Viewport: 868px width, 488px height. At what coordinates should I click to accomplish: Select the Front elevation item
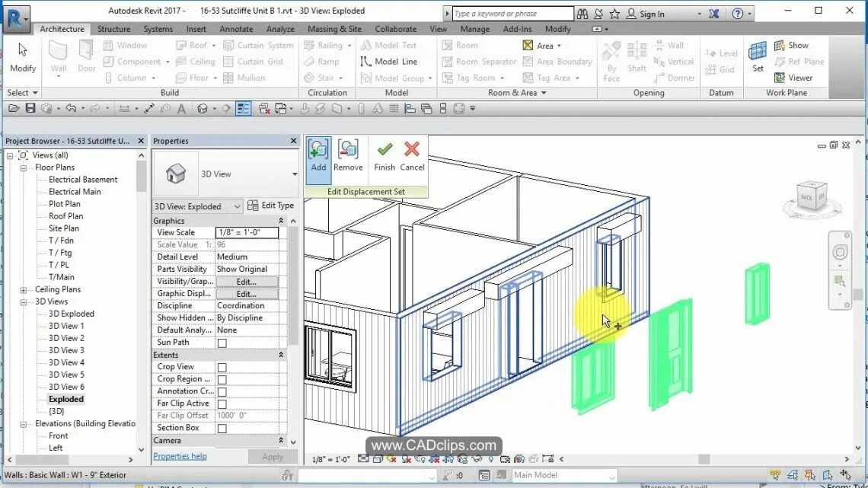pyautogui.click(x=58, y=436)
